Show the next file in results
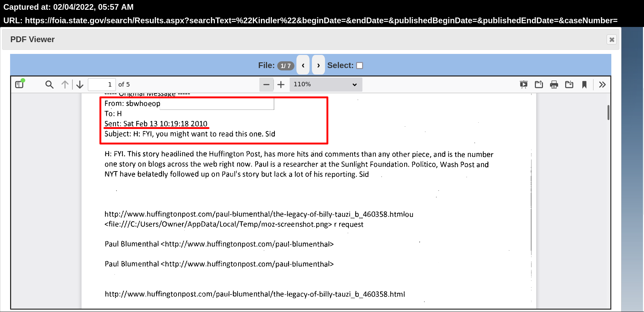Screen dimensions: 644x312 point(318,65)
